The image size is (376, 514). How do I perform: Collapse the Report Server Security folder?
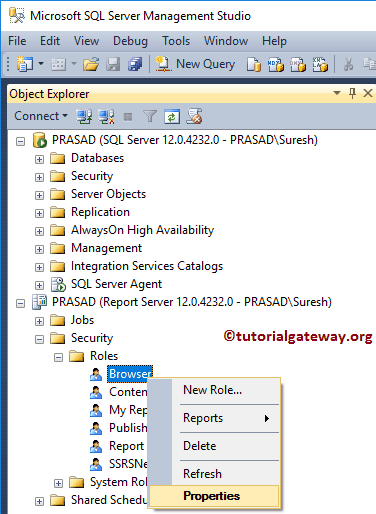click(x=39, y=339)
